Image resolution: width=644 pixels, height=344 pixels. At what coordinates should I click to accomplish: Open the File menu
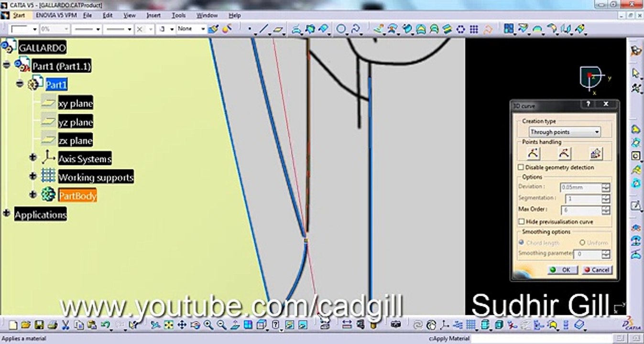click(x=87, y=15)
